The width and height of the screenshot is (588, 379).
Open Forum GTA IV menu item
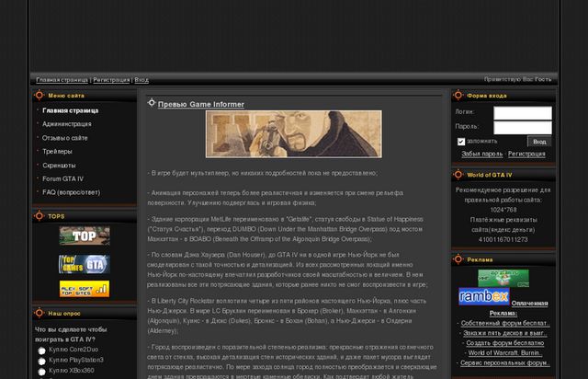(62, 178)
